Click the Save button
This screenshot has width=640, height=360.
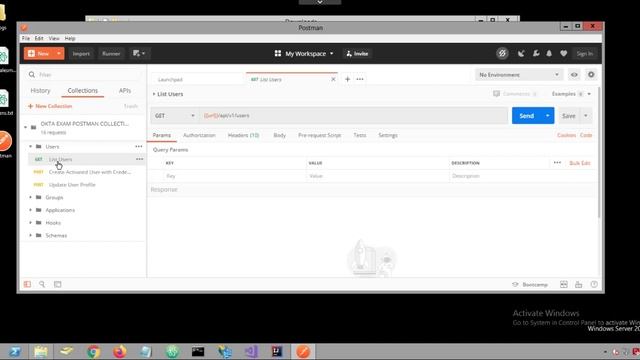[569, 116]
